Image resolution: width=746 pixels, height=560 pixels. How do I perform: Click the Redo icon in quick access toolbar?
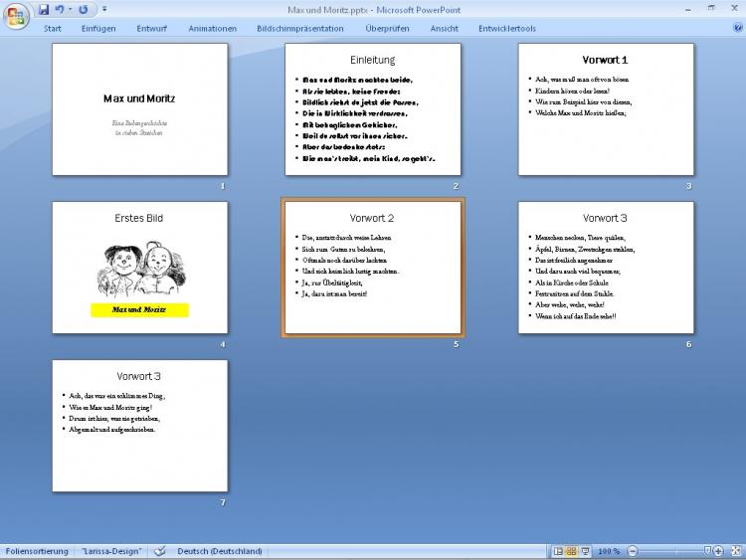83,9
